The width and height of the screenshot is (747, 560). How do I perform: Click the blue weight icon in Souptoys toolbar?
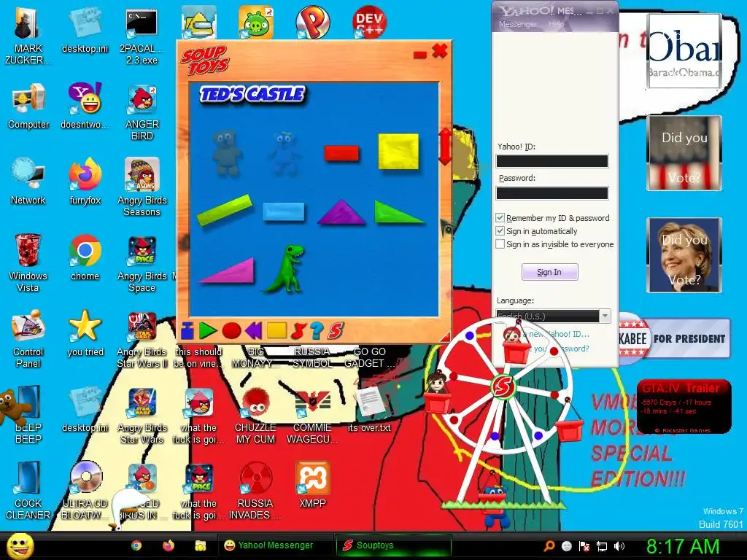pyautogui.click(x=187, y=330)
